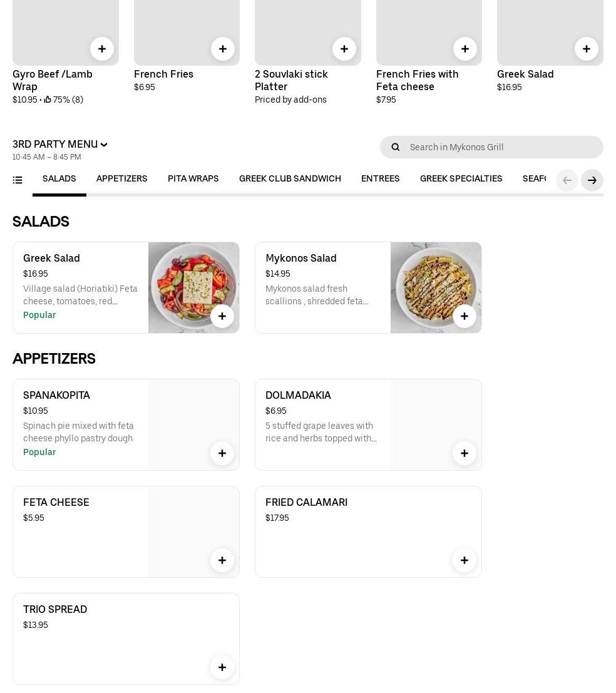Add SPANAKOPITA using the plus icon

point(222,453)
